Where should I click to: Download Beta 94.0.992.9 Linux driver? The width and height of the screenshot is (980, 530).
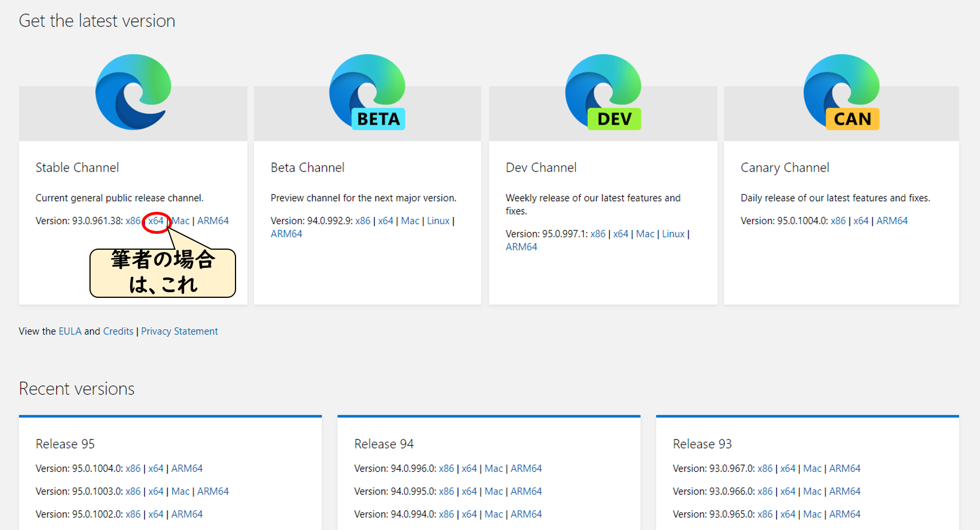438,221
